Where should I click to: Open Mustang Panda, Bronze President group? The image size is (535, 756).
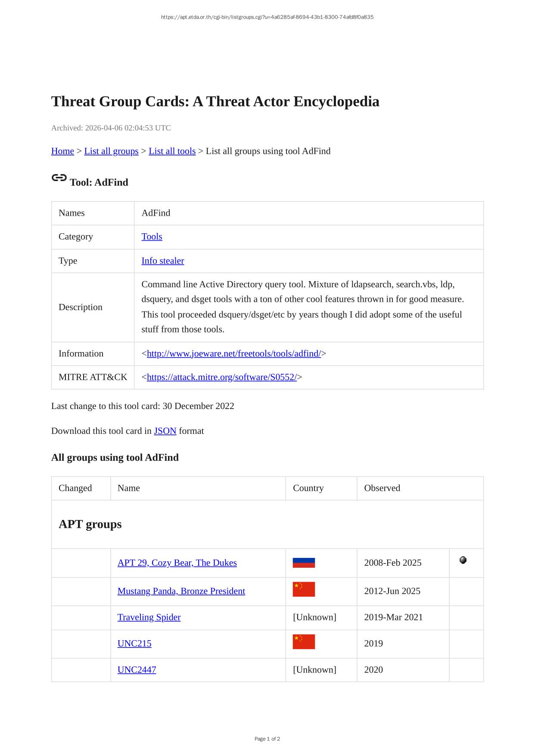click(x=181, y=591)
